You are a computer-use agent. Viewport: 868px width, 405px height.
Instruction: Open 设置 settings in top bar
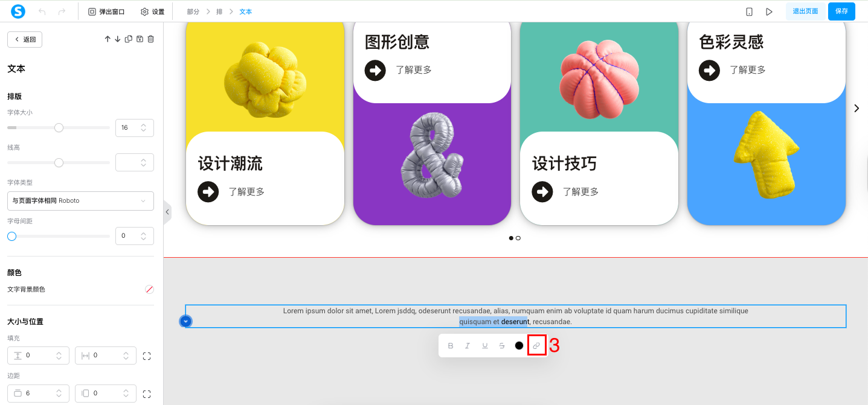(152, 11)
